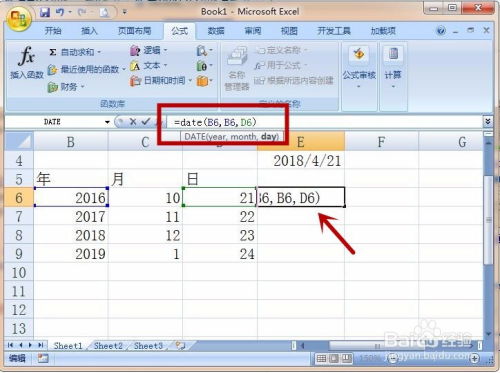The height and width of the screenshot is (373, 500).
Task: Open Lookup & Reference functions icon
Action: coord(204,51)
